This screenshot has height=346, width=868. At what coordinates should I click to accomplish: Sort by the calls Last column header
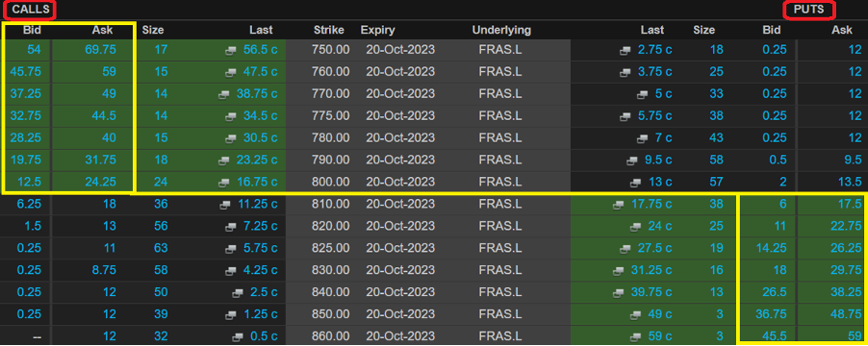[x=261, y=31]
